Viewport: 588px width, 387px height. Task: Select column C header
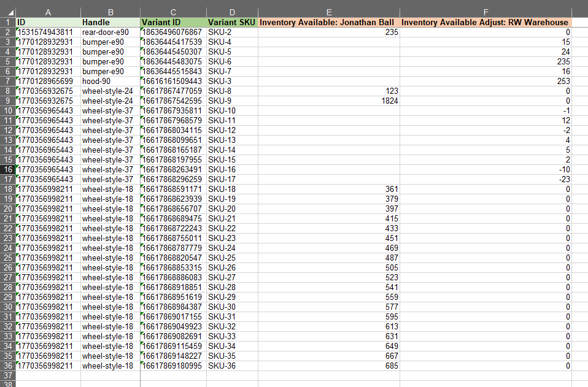click(173, 12)
